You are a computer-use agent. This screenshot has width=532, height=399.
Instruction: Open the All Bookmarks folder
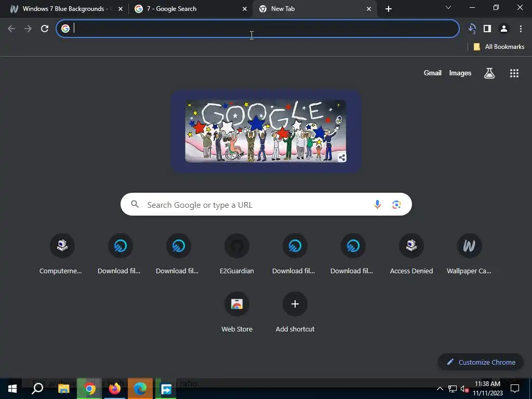click(x=499, y=47)
